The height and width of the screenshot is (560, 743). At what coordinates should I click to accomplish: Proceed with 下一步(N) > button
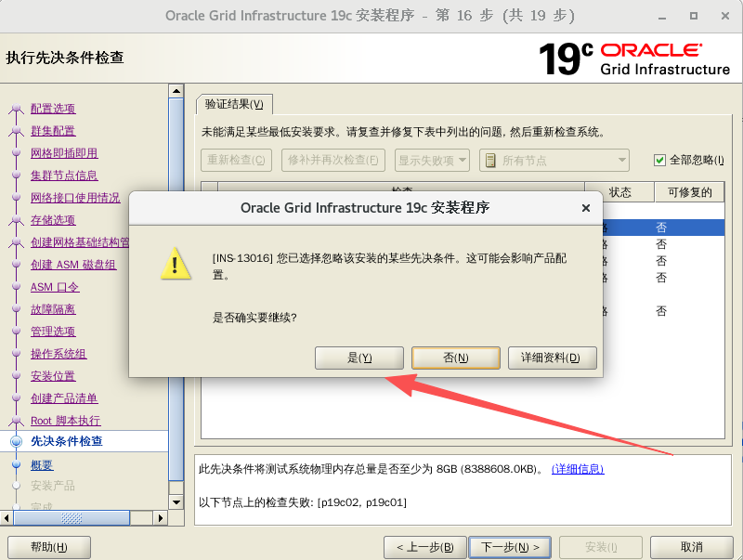pyautogui.click(x=510, y=547)
